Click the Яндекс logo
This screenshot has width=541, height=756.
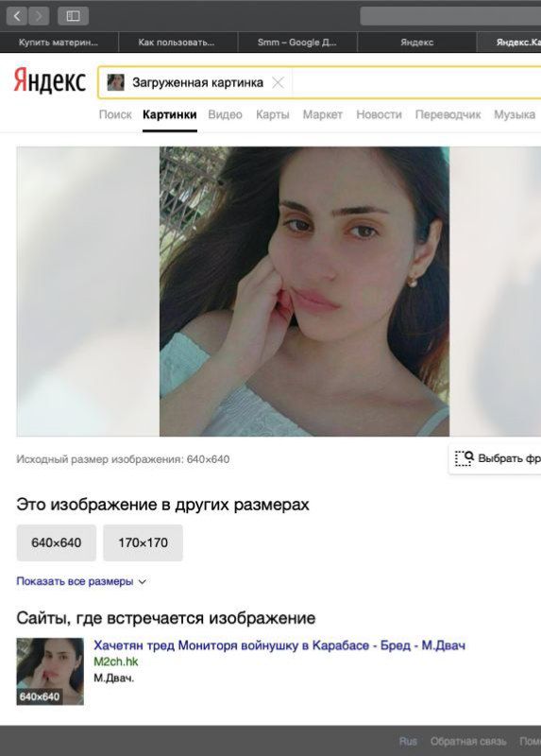coord(50,80)
